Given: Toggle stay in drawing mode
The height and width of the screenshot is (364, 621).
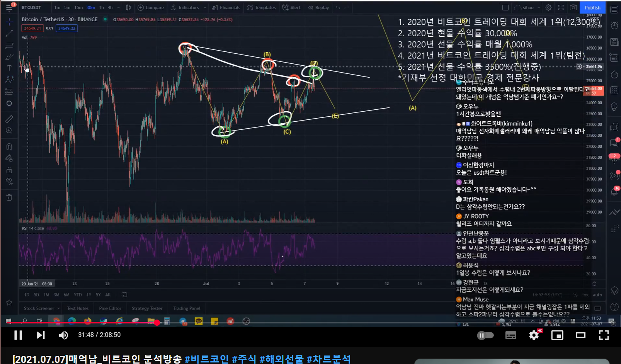Looking at the screenshot, I should pos(9,158).
